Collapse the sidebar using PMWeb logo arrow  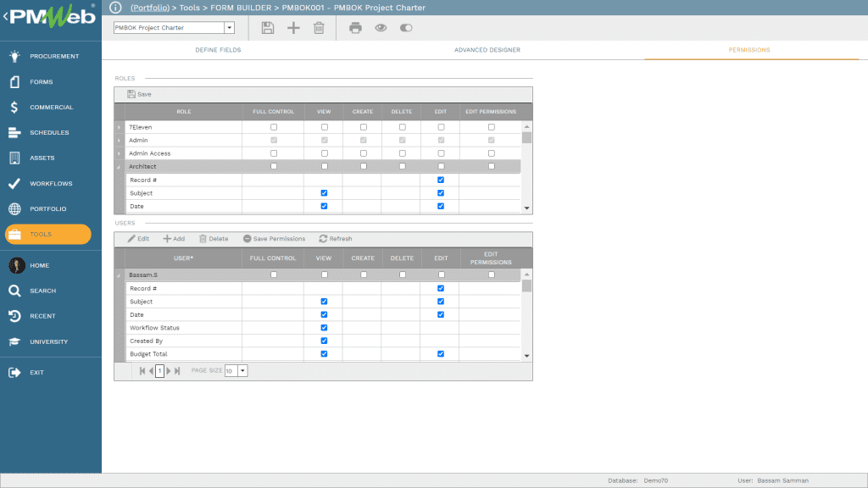coord(6,17)
